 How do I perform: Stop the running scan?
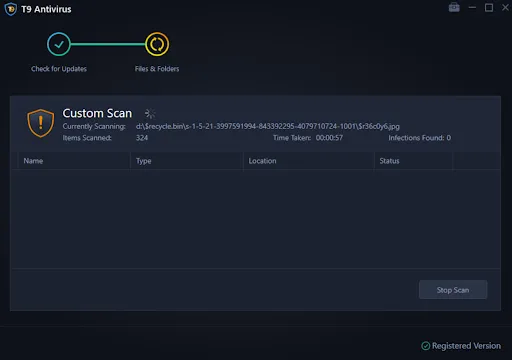[x=453, y=290]
